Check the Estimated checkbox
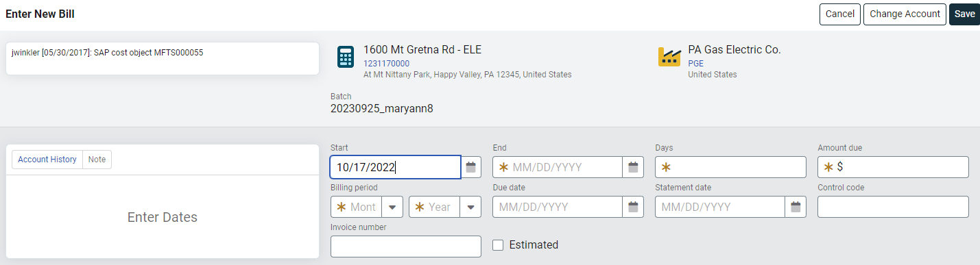The width and height of the screenshot is (980, 265). click(499, 245)
